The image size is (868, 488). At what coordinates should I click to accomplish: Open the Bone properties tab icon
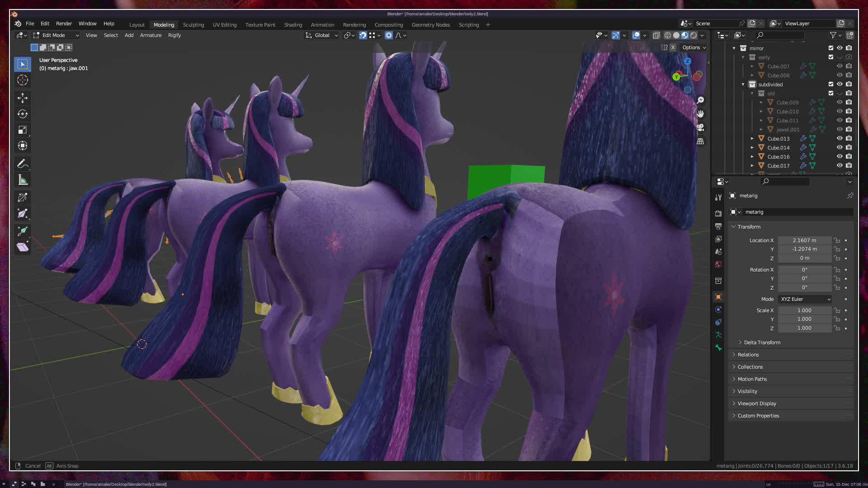pyautogui.click(x=718, y=347)
